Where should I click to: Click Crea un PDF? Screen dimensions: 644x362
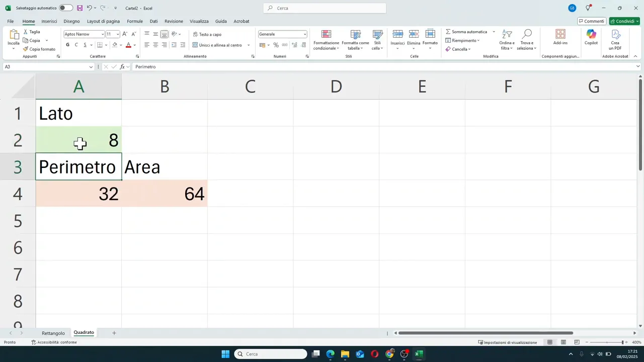[615, 40]
